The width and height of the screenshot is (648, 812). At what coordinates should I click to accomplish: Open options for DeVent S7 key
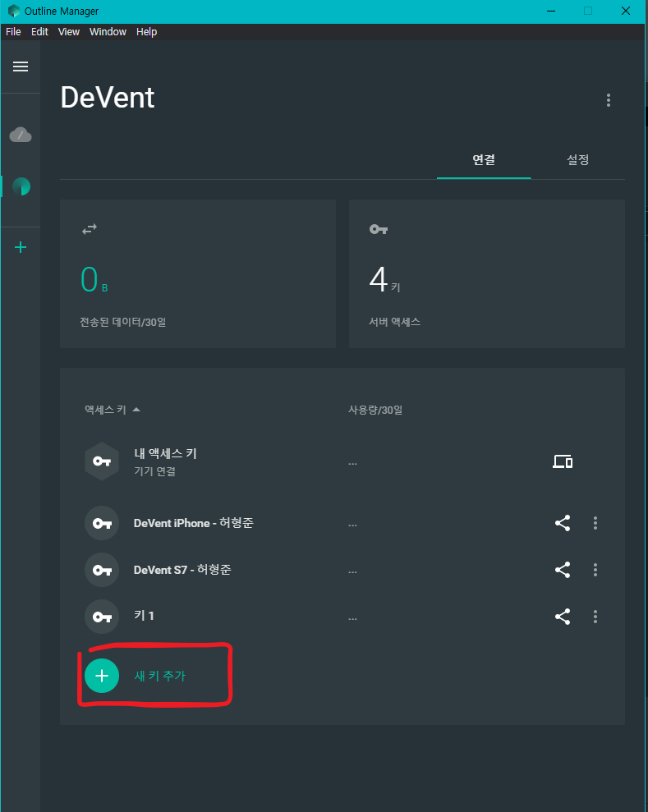click(595, 570)
